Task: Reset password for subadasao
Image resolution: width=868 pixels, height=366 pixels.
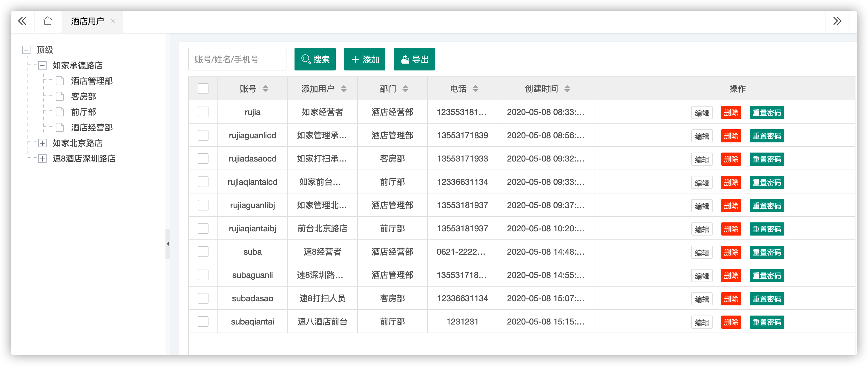Action: [767, 299]
